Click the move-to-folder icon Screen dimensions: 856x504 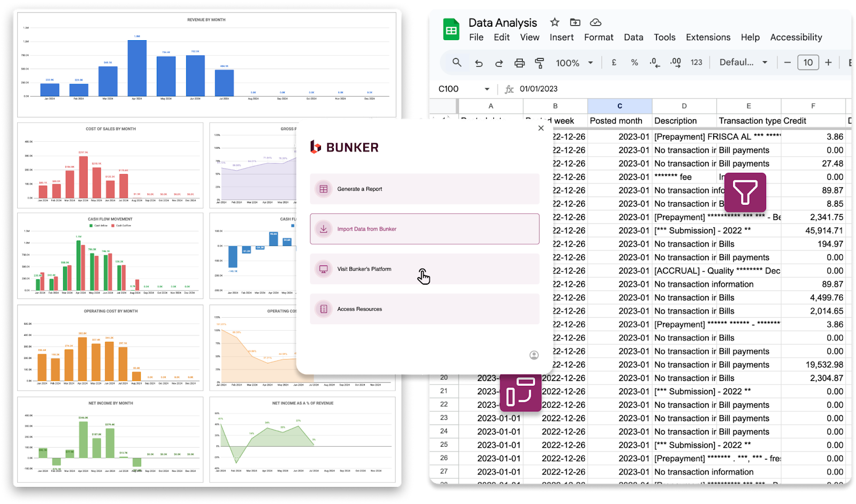pyautogui.click(x=575, y=22)
